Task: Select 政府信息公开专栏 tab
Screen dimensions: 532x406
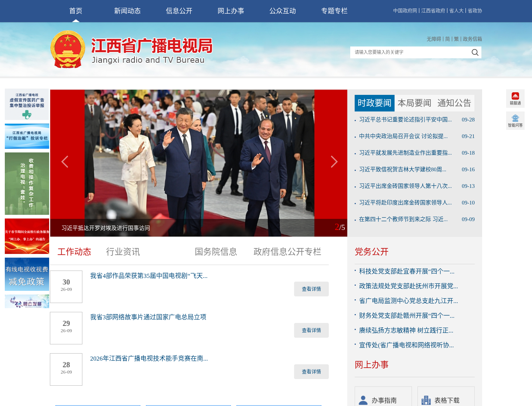Action: (287, 252)
